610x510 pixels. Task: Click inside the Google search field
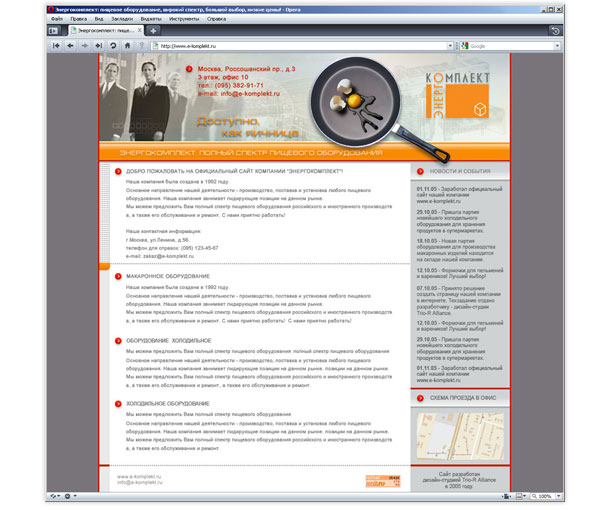pyautogui.click(x=511, y=46)
